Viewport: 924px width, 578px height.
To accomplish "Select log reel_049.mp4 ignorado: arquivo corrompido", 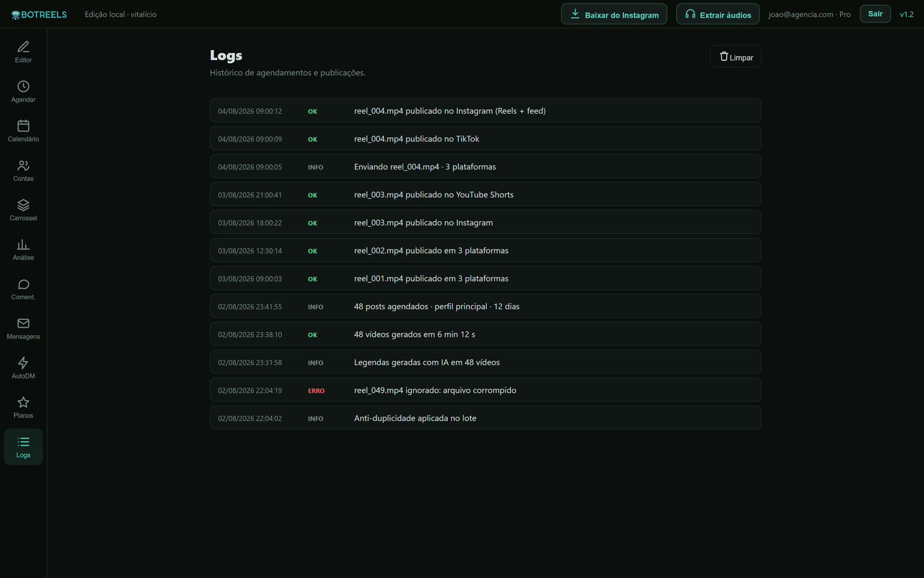I will (485, 390).
